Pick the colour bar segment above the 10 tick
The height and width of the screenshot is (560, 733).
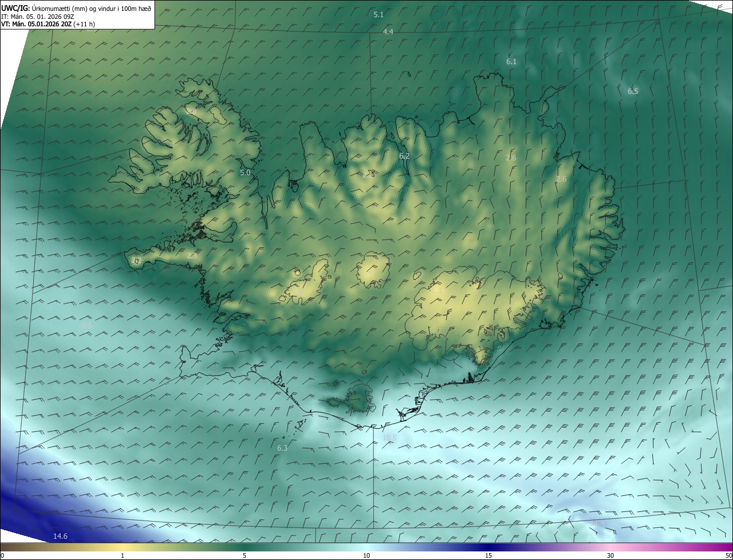click(x=366, y=547)
